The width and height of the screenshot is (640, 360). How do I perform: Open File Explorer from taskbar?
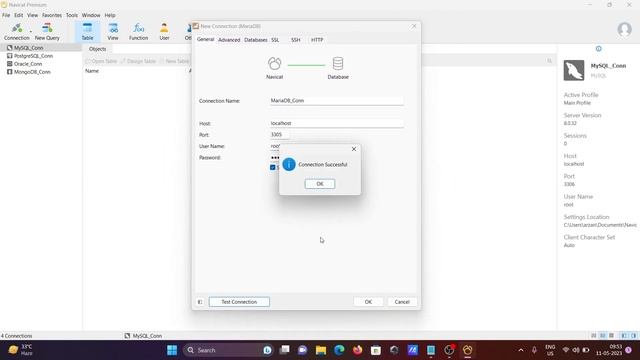(321, 350)
